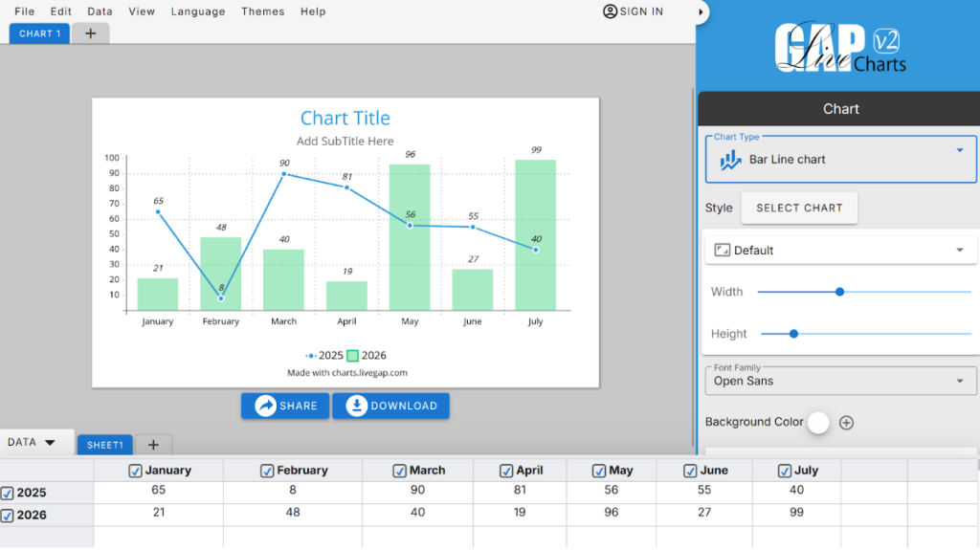Expand the Font Family dropdown

point(959,381)
